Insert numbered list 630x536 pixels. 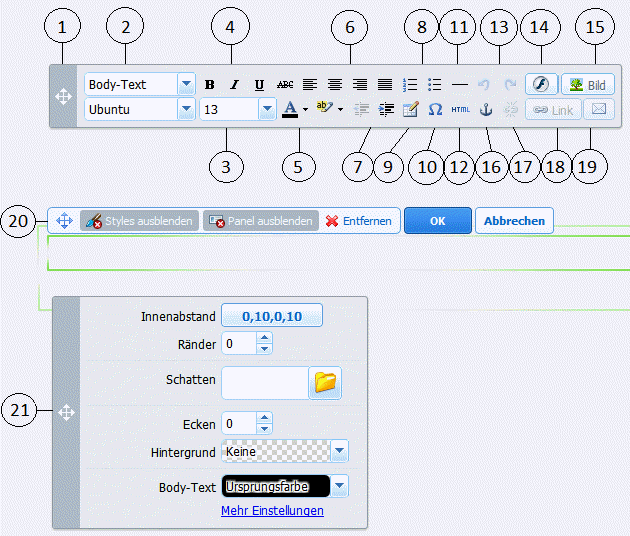pyautogui.click(x=410, y=85)
